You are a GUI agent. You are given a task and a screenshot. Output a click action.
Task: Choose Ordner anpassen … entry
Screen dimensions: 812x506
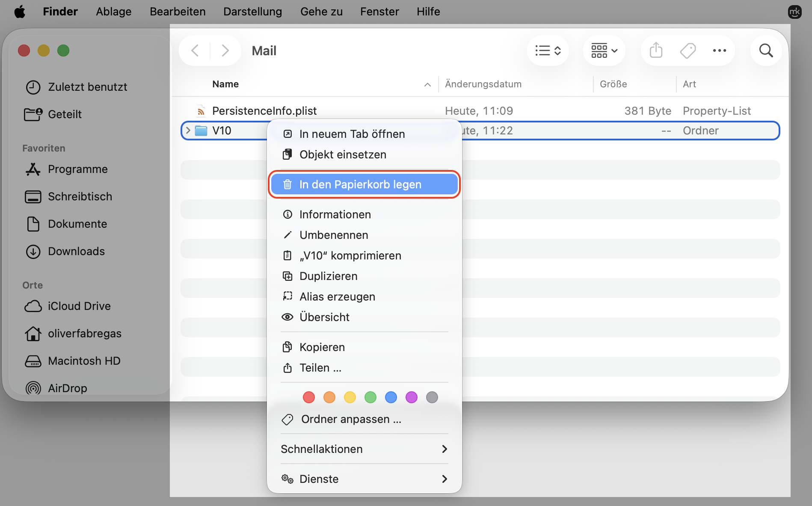365,419
